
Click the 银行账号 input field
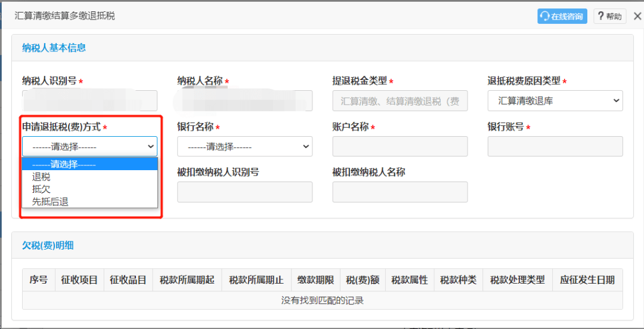coord(555,146)
